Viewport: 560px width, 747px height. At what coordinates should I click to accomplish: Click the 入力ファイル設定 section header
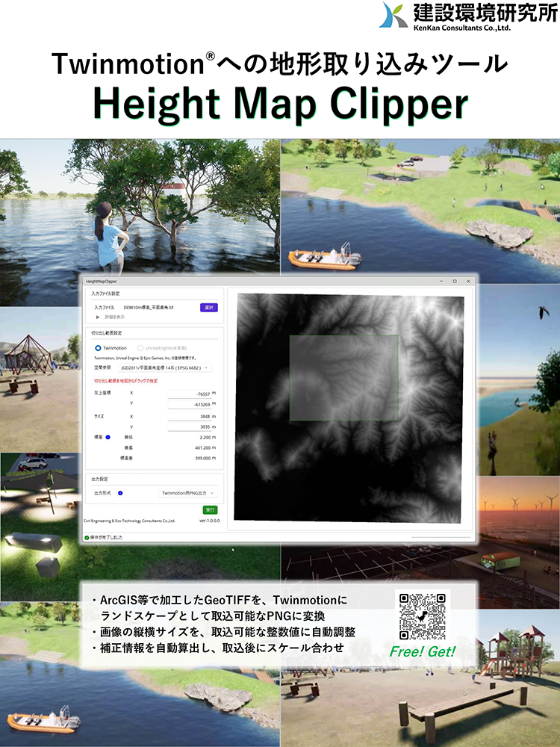coord(105,294)
